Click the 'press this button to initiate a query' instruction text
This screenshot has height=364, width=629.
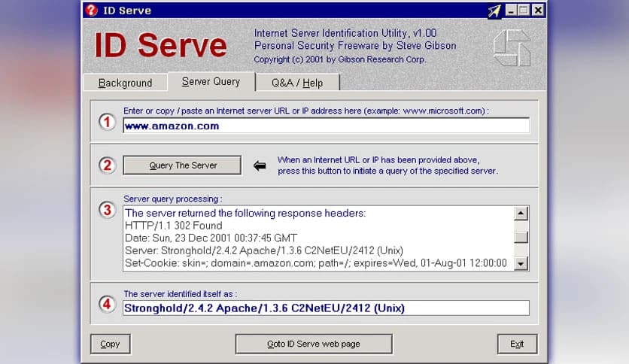tap(387, 171)
